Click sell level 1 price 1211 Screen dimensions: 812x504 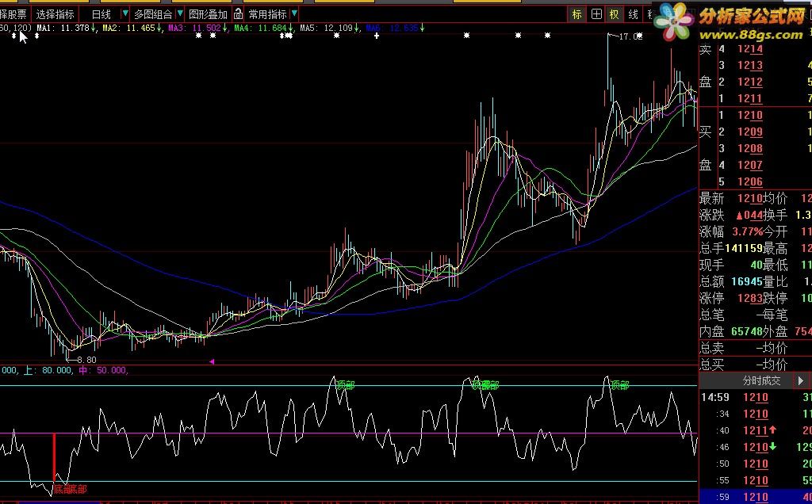point(750,99)
